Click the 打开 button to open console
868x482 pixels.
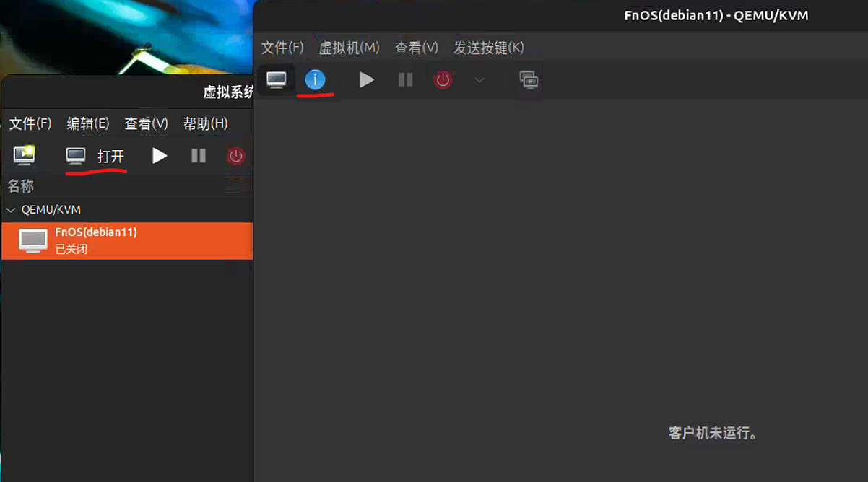point(111,155)
